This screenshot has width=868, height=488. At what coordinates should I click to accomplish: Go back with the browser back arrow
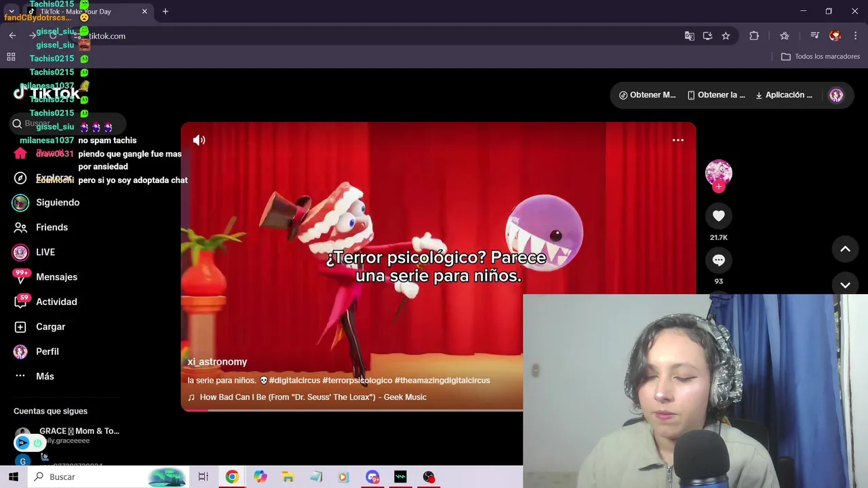[12, 36]
